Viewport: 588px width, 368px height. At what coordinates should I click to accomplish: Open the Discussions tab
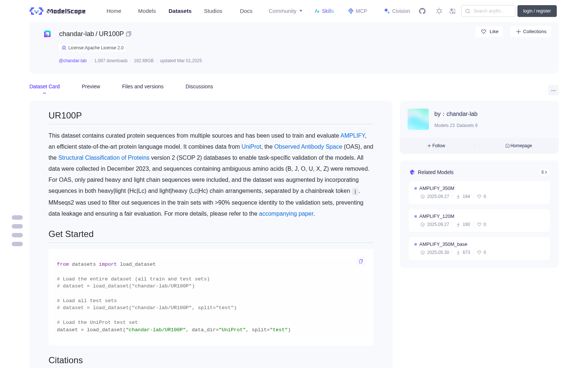tap(199, 86)
